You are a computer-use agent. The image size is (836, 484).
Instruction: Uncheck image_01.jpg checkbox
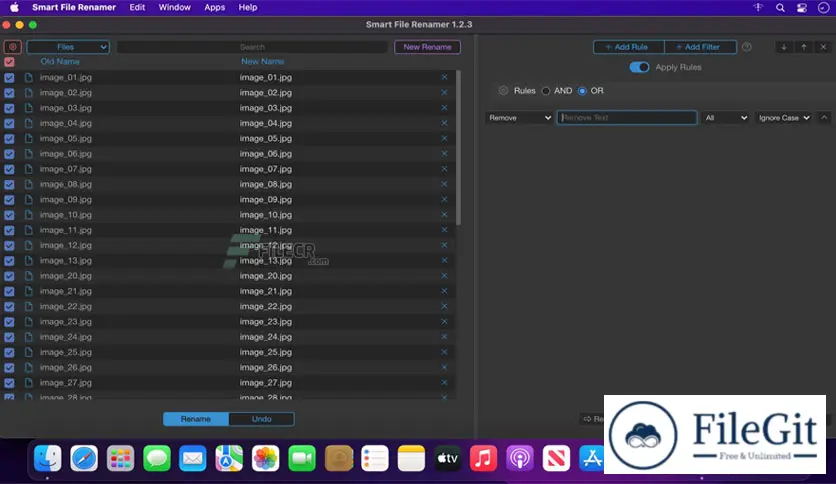9,77
